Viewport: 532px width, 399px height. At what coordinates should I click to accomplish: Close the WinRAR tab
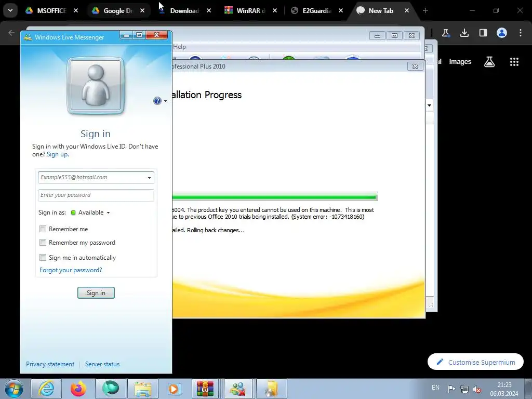[275, 10]
